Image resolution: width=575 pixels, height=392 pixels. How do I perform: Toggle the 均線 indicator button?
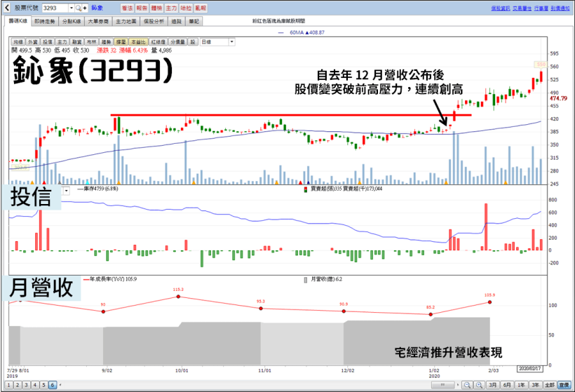18,42
